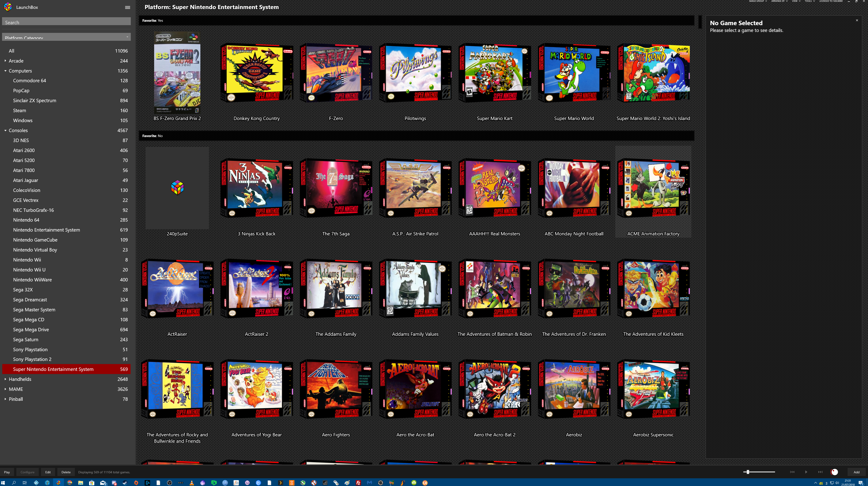Click the red and white volume knob
Viewport: 868px width, 486px height.
click(x=834, y=472)
